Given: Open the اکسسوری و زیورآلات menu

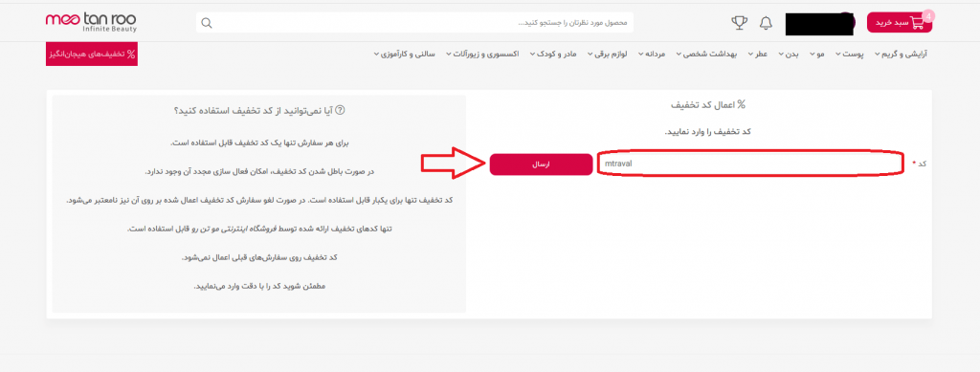Looking at the screenshot, I should [x=482, y=55].
